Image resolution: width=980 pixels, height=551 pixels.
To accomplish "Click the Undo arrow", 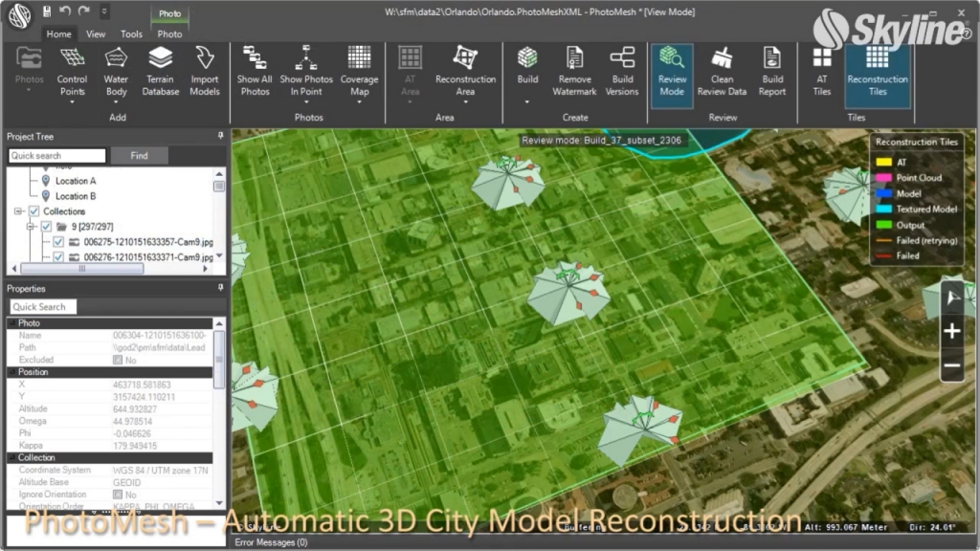I will point(65,11).
